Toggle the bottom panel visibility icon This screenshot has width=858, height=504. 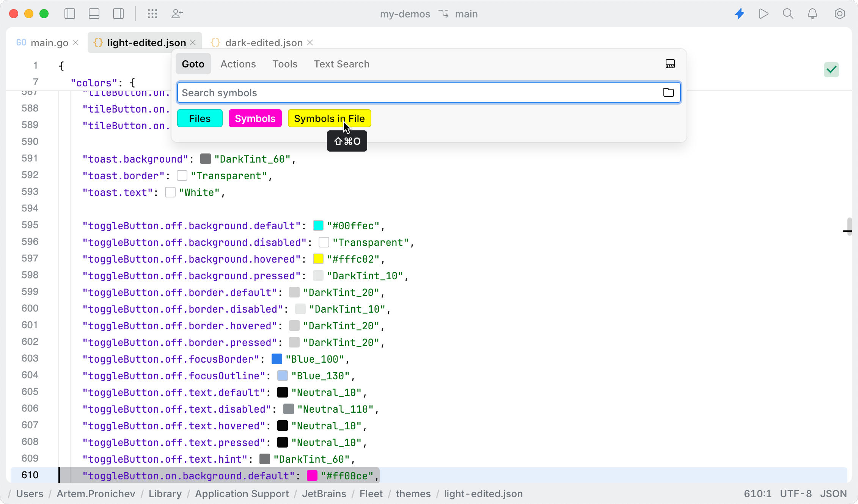(94, 14)
